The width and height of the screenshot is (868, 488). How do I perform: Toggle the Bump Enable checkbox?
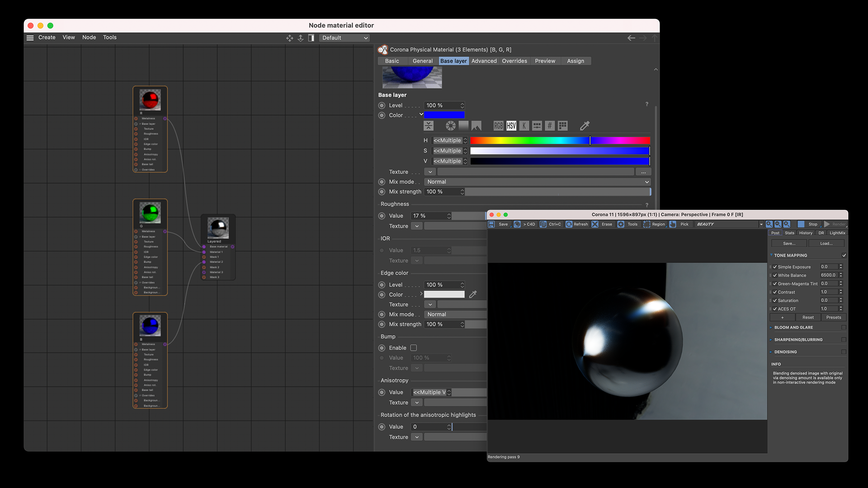tap(414, 348)
